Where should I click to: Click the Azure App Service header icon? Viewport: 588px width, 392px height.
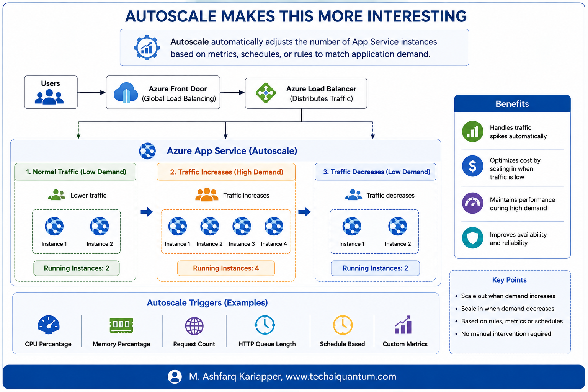(147, 151)
